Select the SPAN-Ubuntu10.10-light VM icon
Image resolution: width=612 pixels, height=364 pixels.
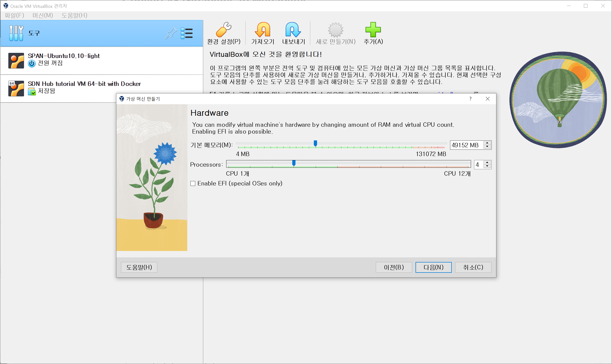pos(16,61)
